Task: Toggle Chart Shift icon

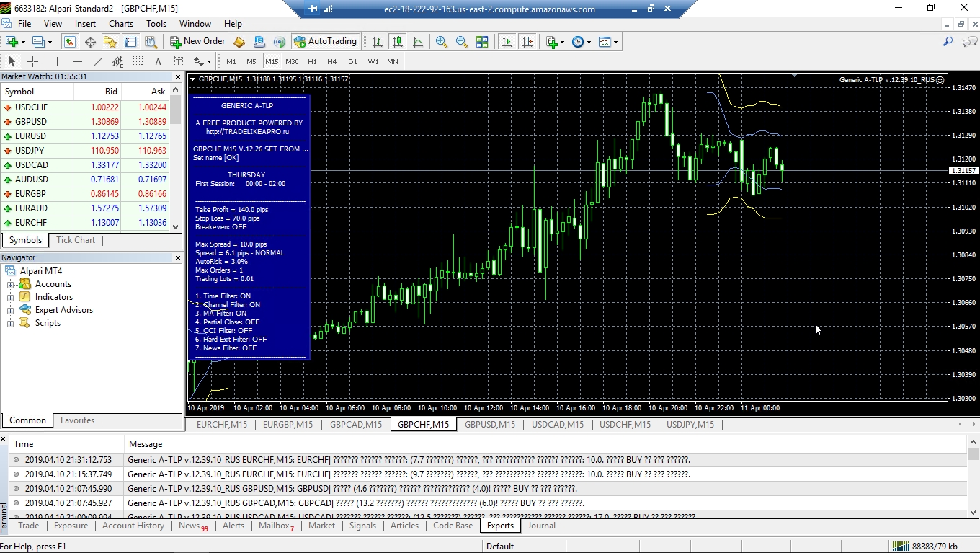Action: tap(527, 42)
